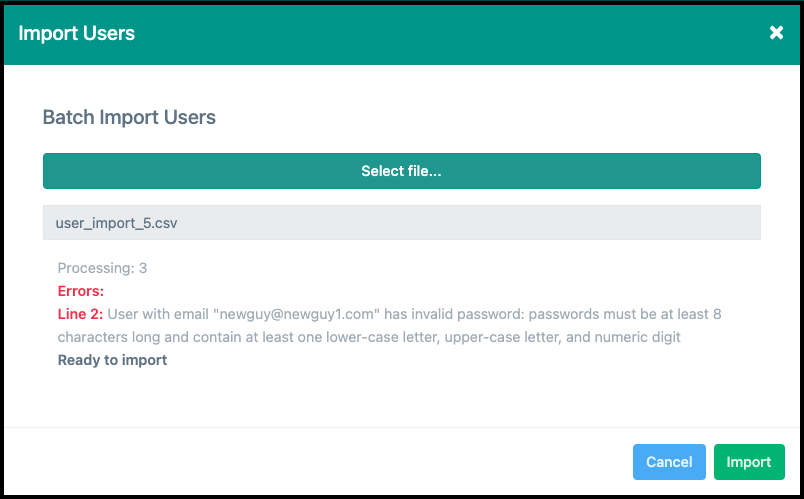Select the red Line 2: label
This screenshot has height=499, width=804.
(x=80, y=314)
